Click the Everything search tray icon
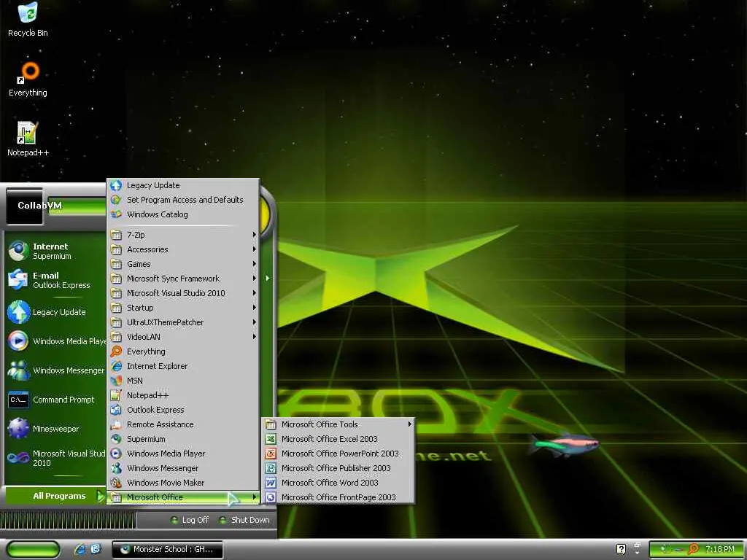The height and width of the screenshot is (560, 747). coord(694,550)
